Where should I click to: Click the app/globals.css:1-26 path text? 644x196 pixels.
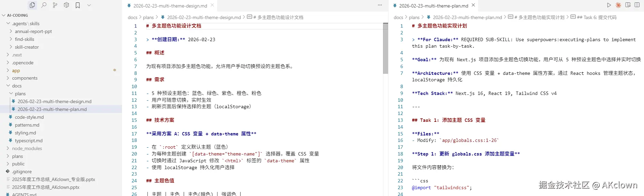pyautogui.click(x=469, y=140)
